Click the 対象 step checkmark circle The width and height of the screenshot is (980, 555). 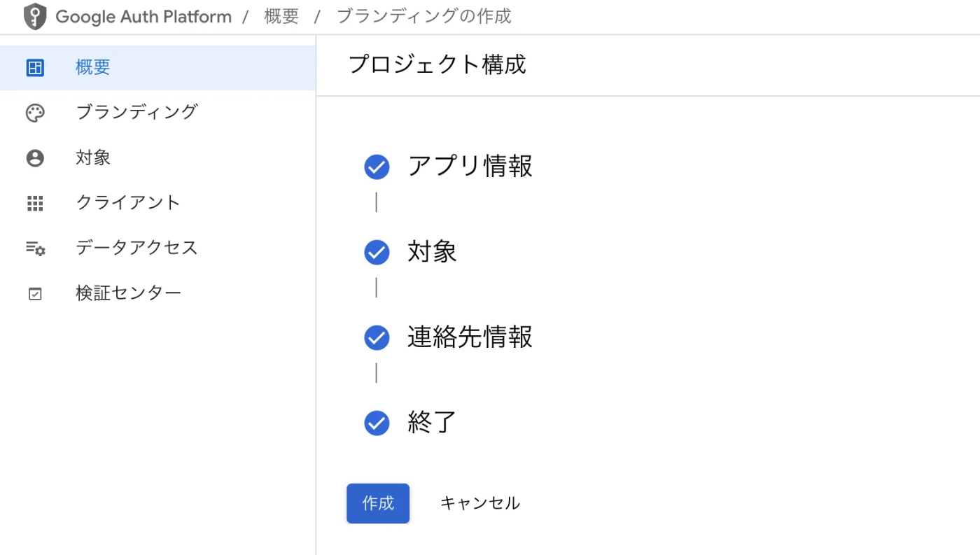[377, 253]
